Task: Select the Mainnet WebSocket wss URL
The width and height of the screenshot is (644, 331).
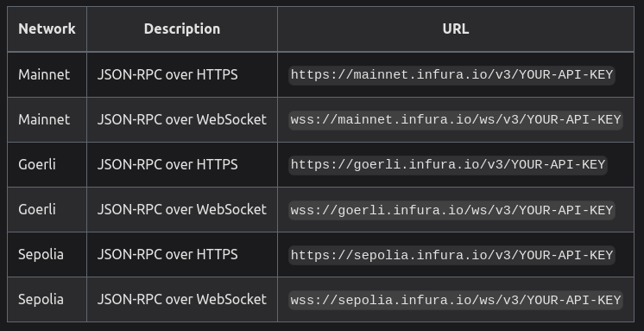Action: tap(456, 120)
